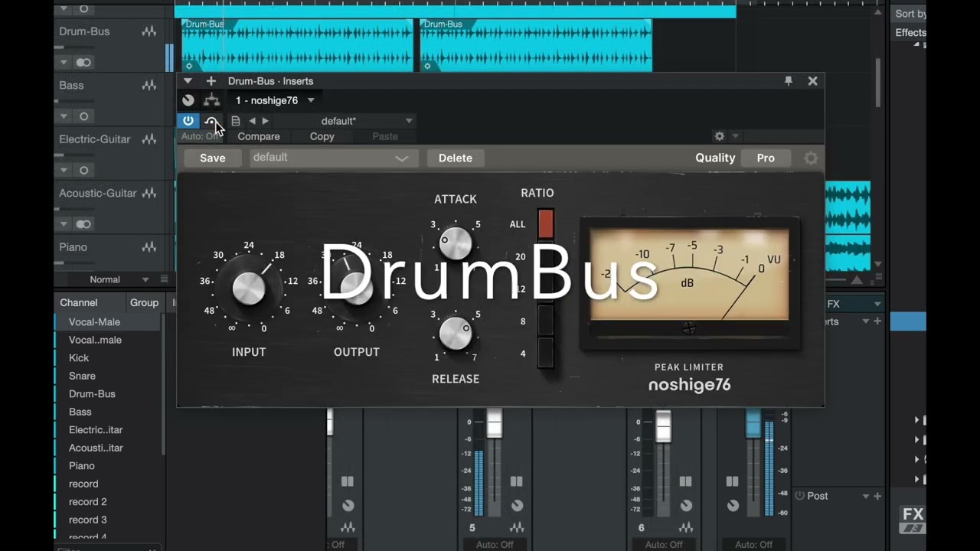The height and width of the screenshot is (551, 980).
Task: Expand Bass track options arrow
Action: 64,116
